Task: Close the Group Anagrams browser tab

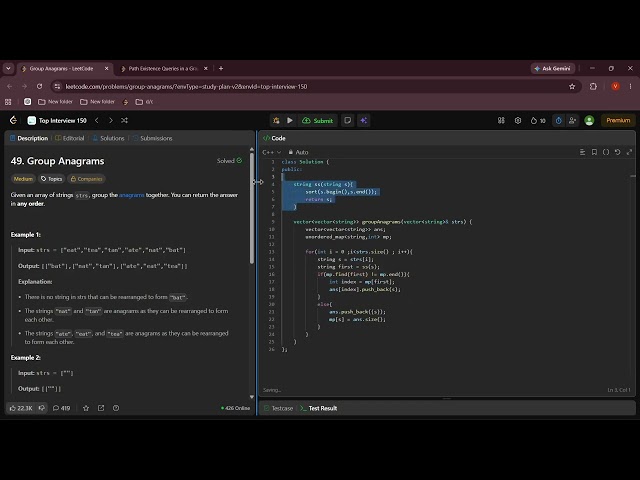Action: click(x=107, y=69)
